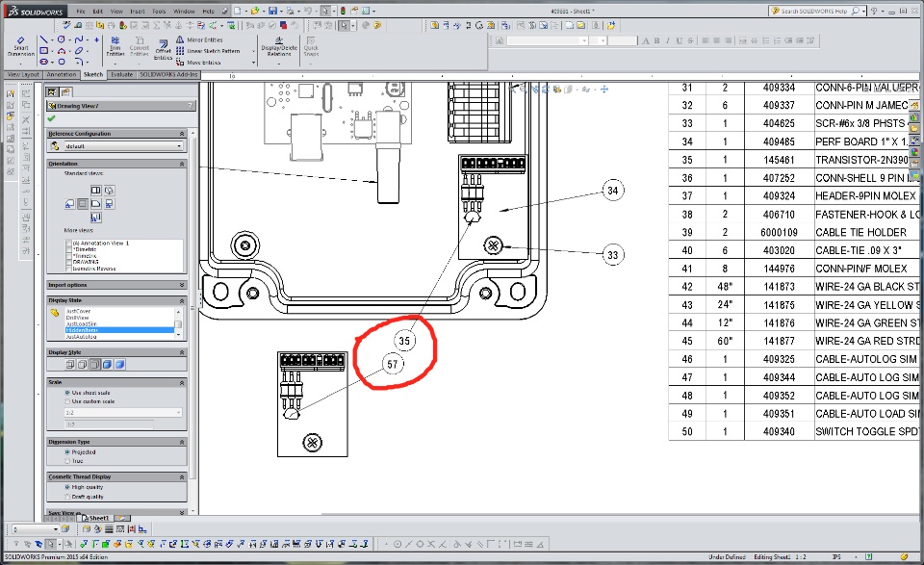The width and height of the screenshot is (924, 565).
Task: Choose Shaded display style icon
Action: pyautogui.click(x=119, y=365)
